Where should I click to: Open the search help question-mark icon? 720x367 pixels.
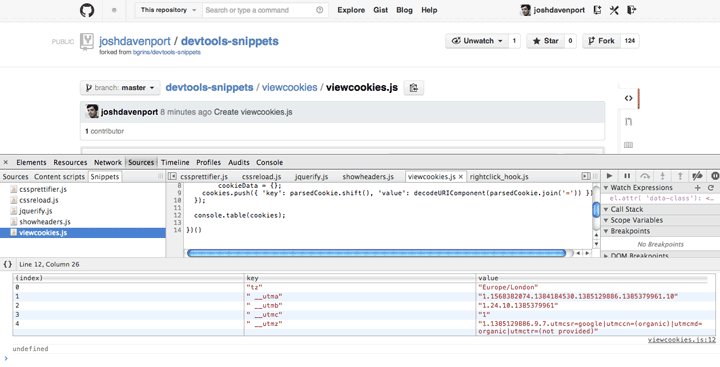[x=320, y=10]
